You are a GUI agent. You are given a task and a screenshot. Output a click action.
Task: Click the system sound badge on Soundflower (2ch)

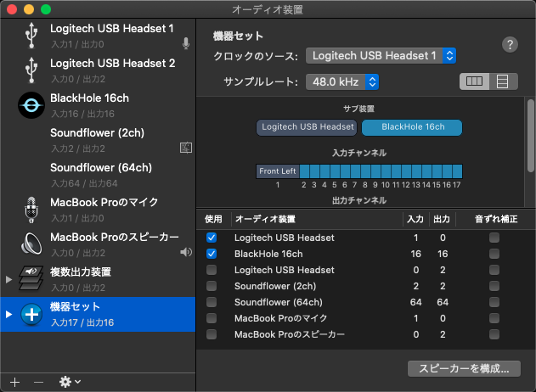point(186,148)
